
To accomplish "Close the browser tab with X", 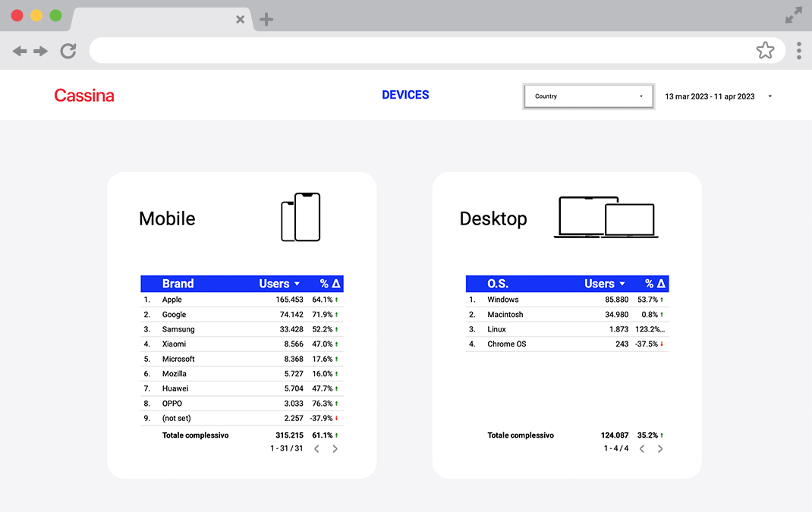I will pos(240,20).
